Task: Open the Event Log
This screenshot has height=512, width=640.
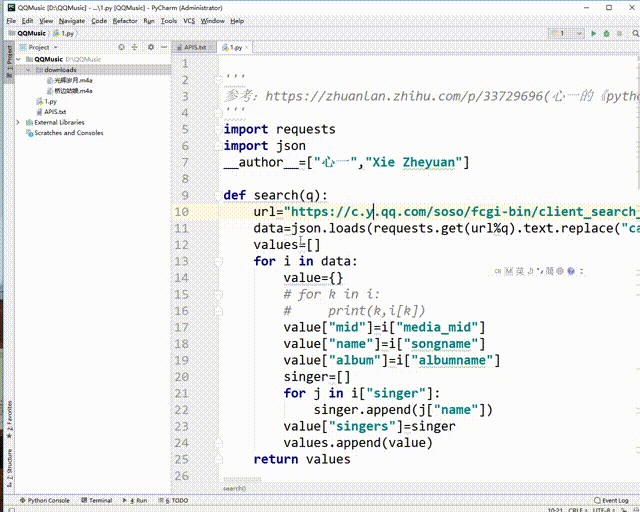Action: point(611,500)
